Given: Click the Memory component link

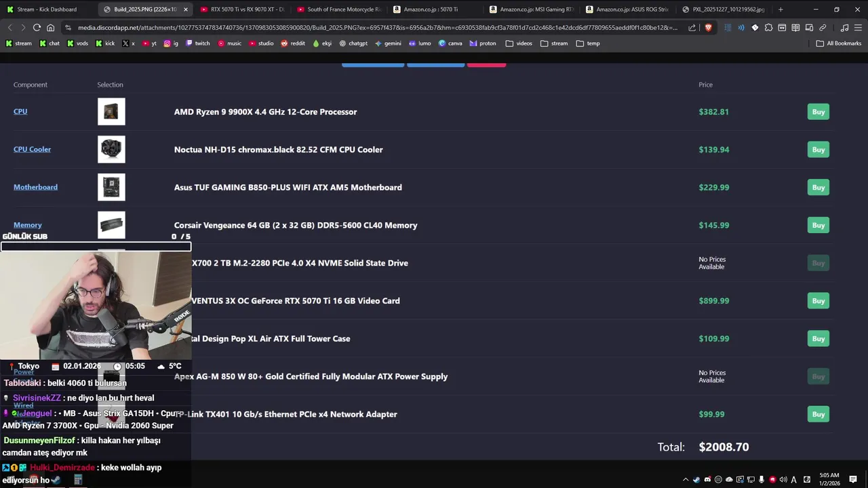Looking at the screenshot, I should click(x=28, y=225).
